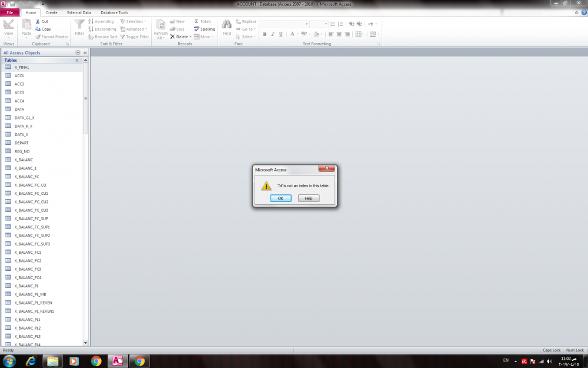
Task: Click the gridlines icon
Action: [359, 34]
